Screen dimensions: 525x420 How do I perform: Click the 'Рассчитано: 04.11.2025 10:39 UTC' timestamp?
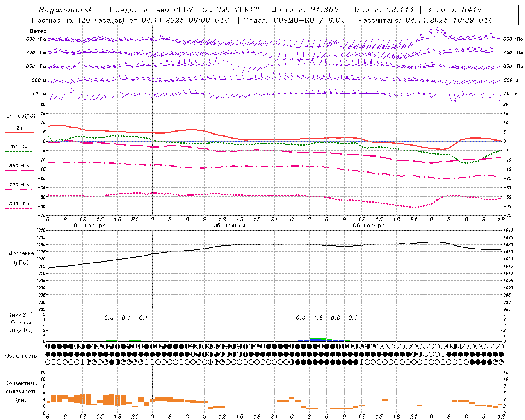[x=426, y=20]
